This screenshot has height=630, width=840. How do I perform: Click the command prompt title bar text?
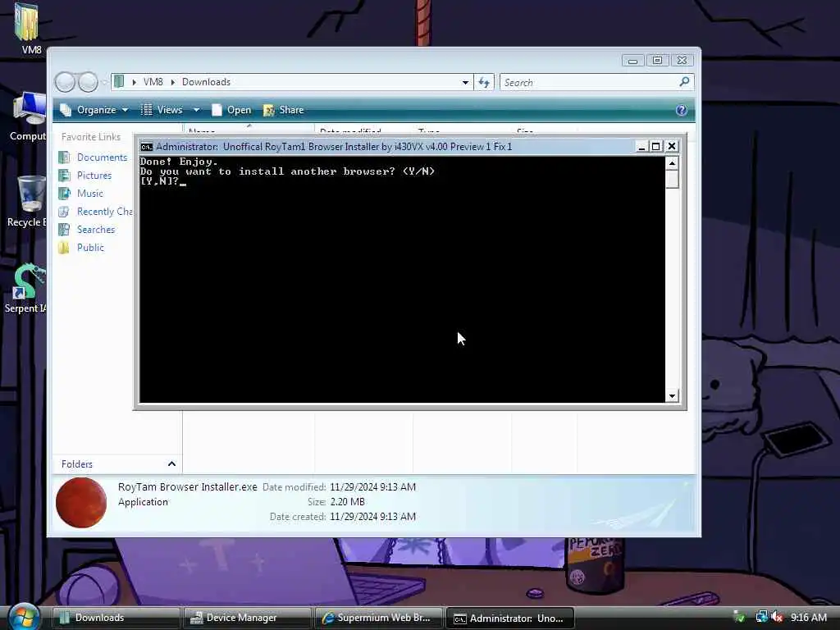pyautogui.click(x=334, y=147)
